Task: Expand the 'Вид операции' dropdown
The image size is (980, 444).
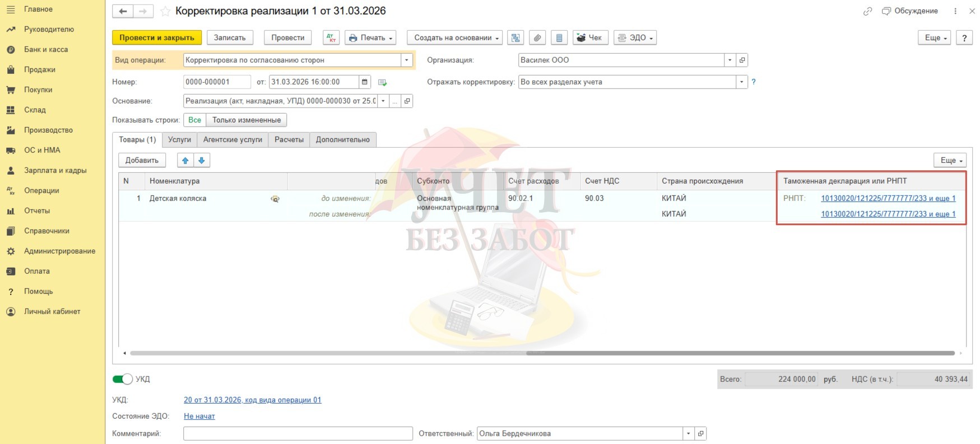Action: pyautogui.click(x=407, y=60)
